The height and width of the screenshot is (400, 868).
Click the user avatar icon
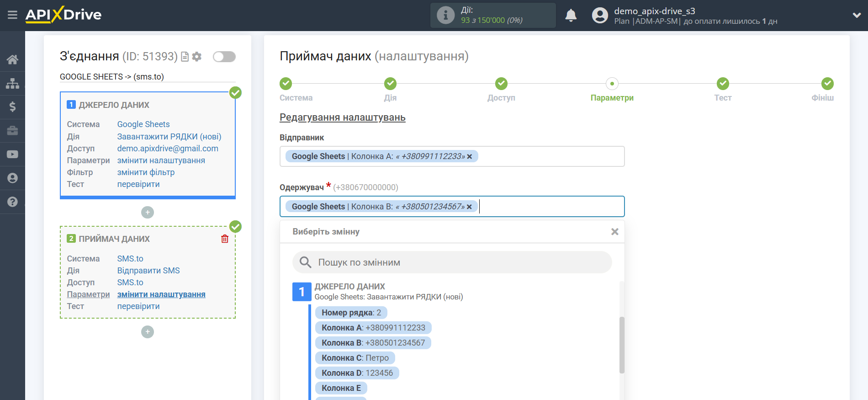600,16
